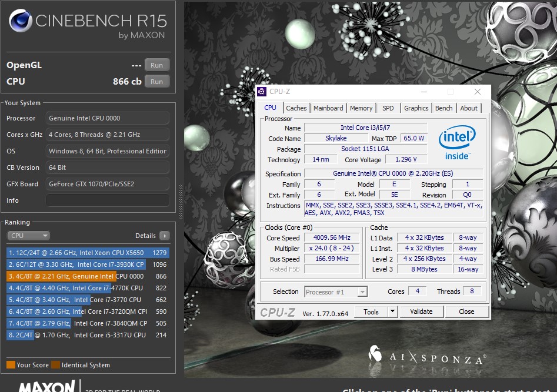This screenshot has height=392, width=557.
Task: Click the Close button in CPU-Z
Action: click(466, 311)
